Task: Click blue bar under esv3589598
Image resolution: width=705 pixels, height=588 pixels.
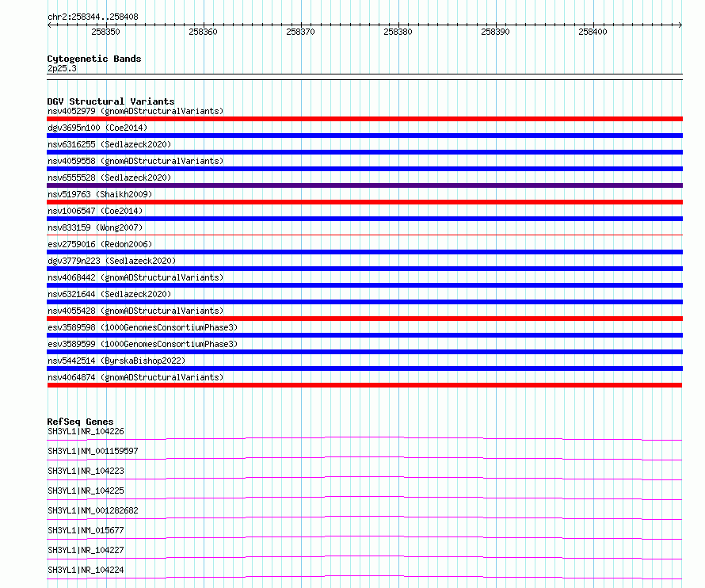Action: click(364, 335)
